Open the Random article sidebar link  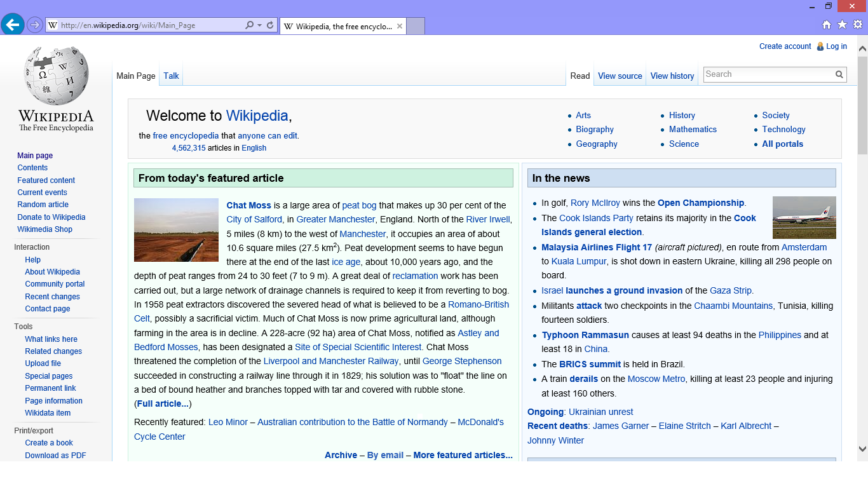[43, 205]
